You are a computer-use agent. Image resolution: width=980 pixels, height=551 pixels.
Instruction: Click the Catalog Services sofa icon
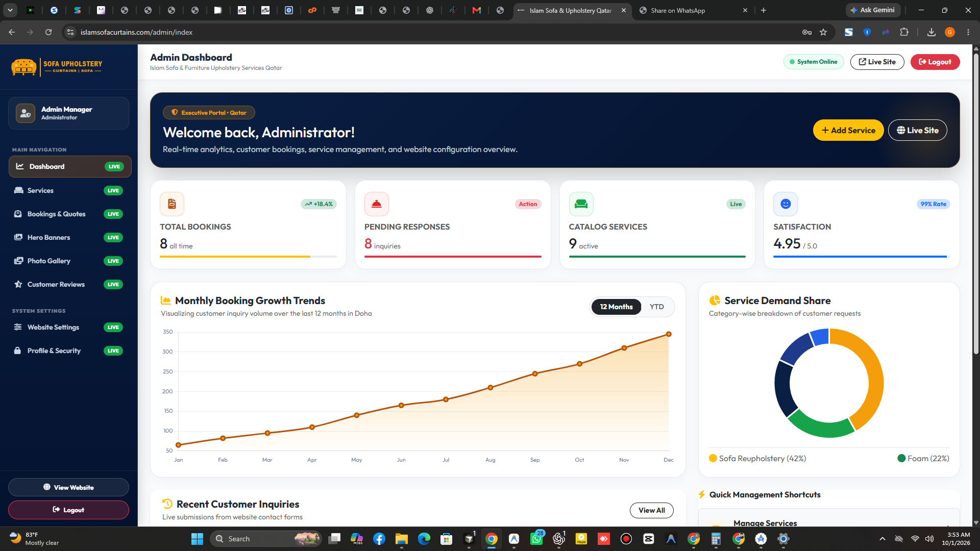click(581, 204)
